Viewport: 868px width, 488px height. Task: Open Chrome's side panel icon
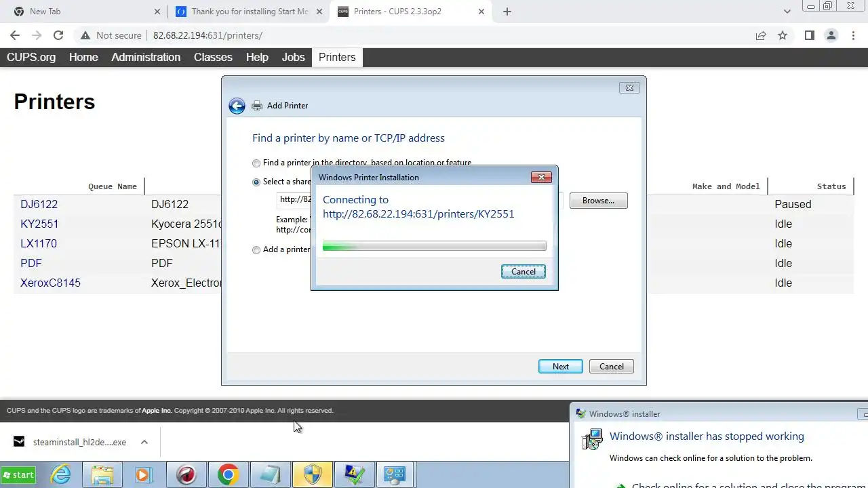(x=809, y=35)
